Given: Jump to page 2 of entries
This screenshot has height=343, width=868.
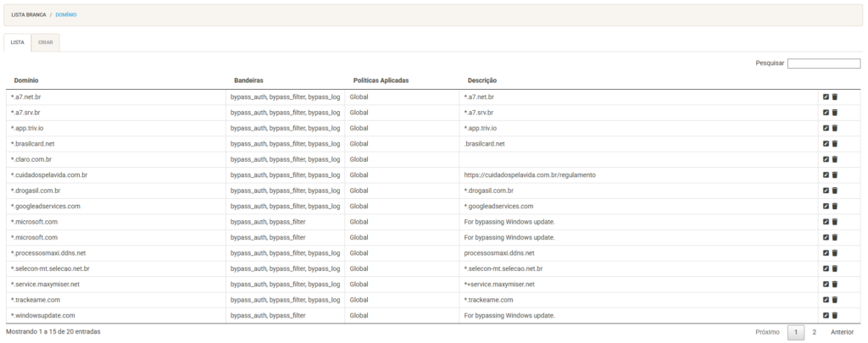Looking at the screenshot, I should click(x=814, y=333).
